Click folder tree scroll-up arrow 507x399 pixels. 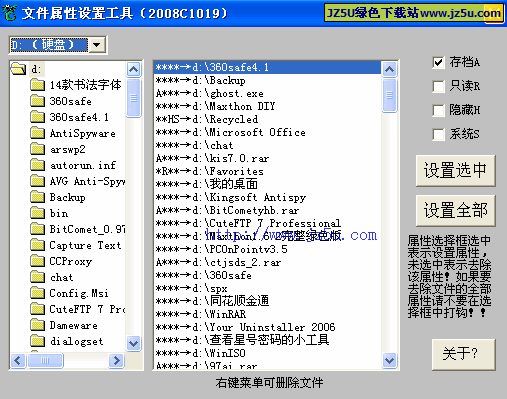point(133,69)
